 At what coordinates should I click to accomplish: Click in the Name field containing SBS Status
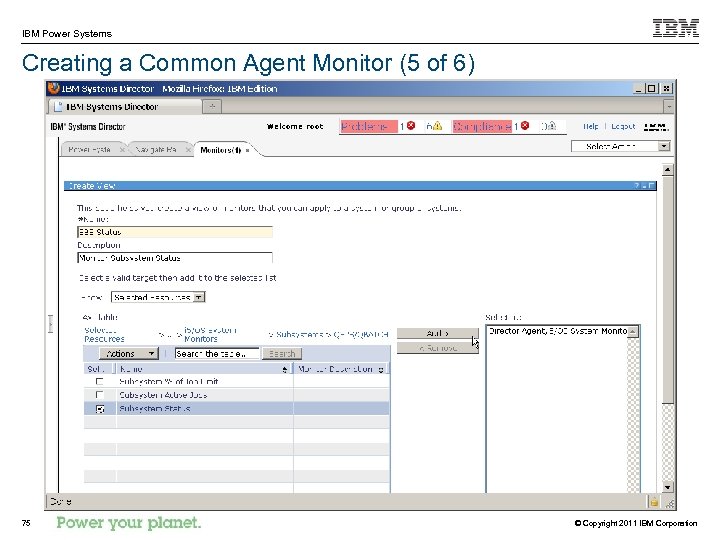(175, 231)
